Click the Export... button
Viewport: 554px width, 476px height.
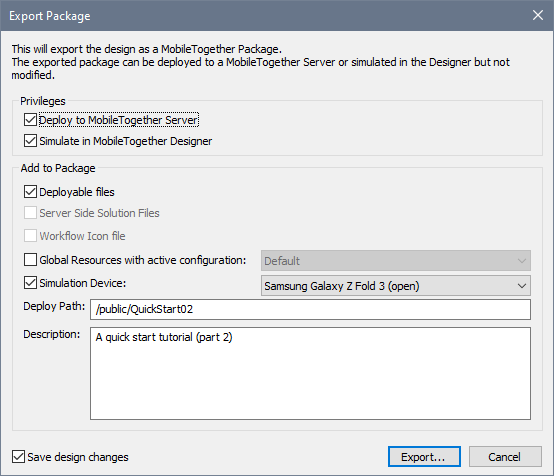click(424, 457)
